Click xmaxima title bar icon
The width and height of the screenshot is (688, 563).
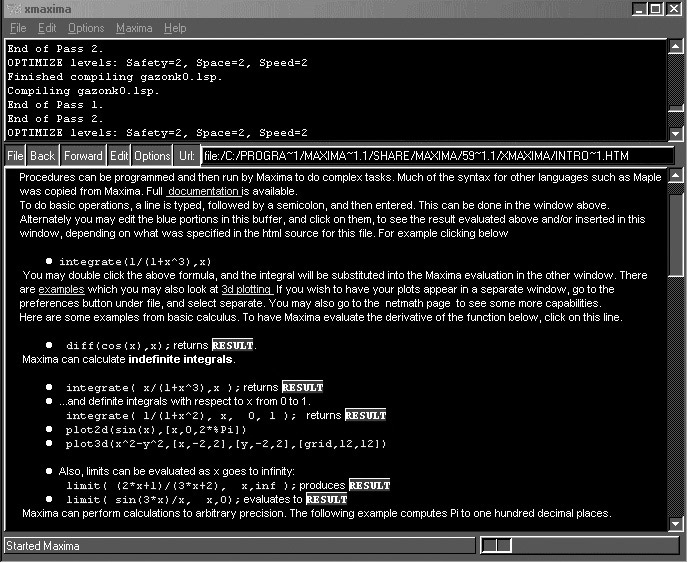click(x=13, y=9)
